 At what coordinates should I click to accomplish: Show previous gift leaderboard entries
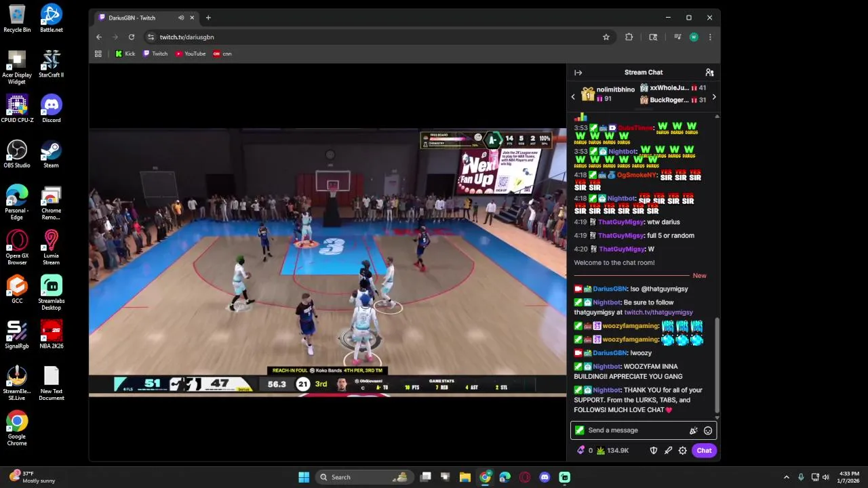coord(573,97)
